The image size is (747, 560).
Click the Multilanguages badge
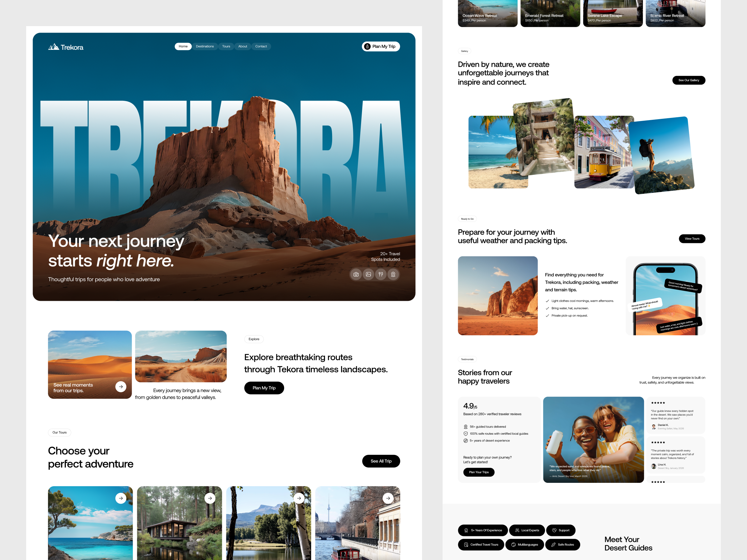pos(524,545)
